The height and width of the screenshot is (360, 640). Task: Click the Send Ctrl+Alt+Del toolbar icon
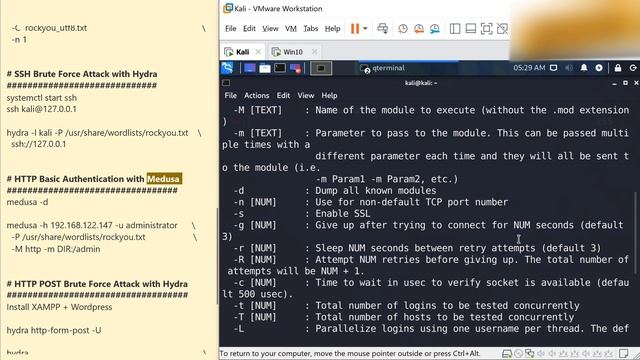[382, 28]
